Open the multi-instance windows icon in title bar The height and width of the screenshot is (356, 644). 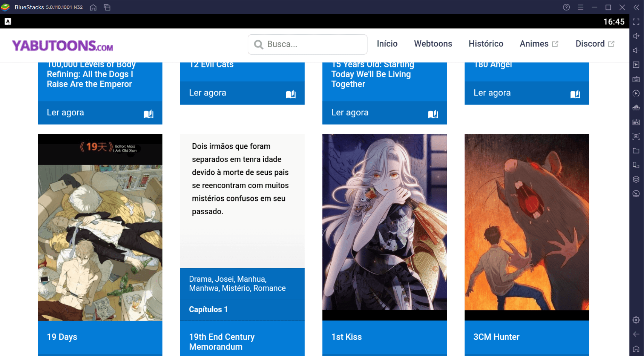(107, 7)
